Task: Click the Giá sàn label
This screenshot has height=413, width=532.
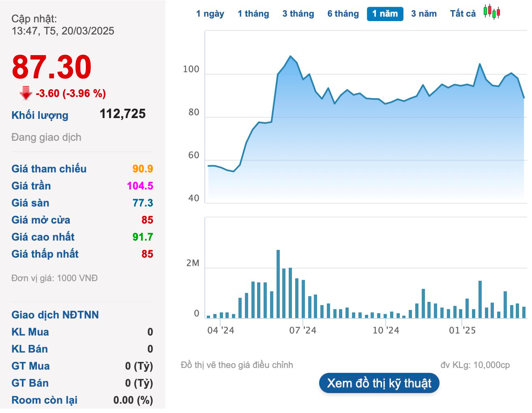Action: coord(30,203)
